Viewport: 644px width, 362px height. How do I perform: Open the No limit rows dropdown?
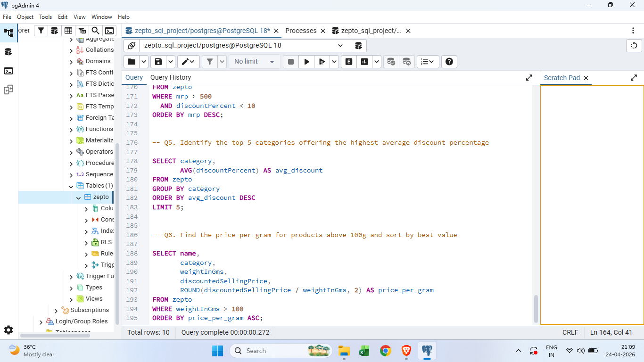(x=255, y=61)
